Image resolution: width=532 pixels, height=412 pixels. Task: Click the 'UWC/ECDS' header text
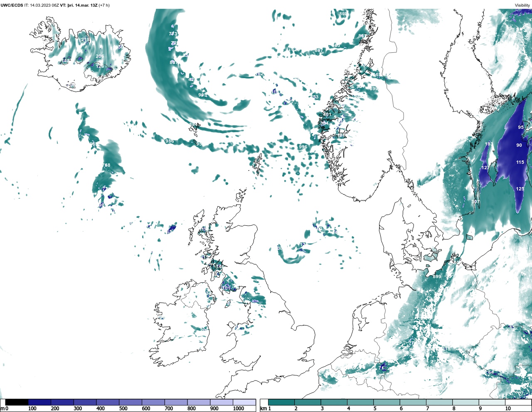(x=12, y=5)
